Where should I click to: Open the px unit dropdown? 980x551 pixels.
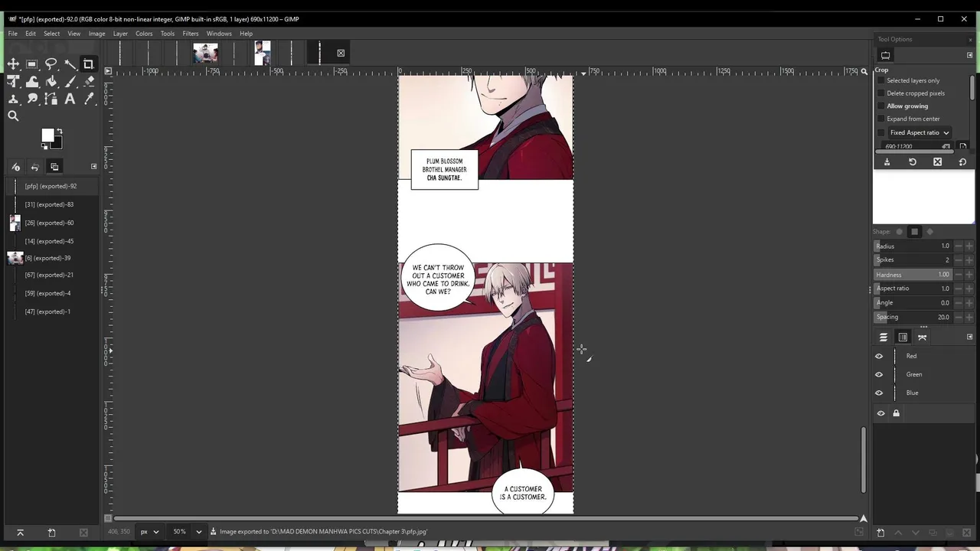(149, 532)
